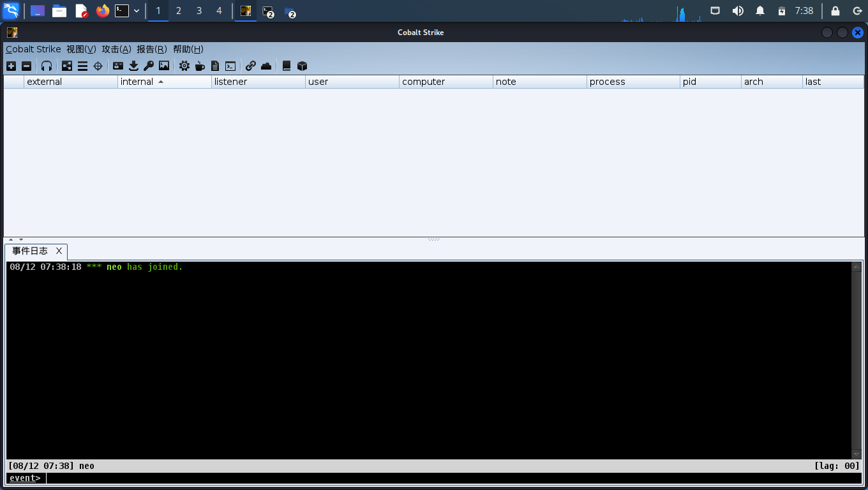Viewport: 868px width, 490px height.
Task: Click the '[08/12 07:38] neo' status text
Action: tap(51, 466)
